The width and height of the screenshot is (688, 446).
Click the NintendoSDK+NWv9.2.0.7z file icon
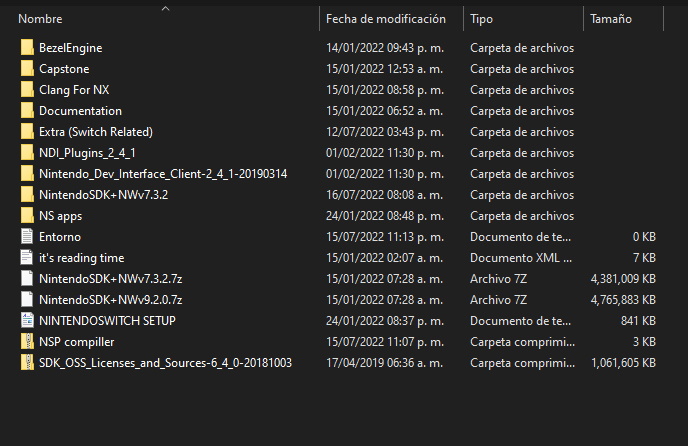point(27,300)
